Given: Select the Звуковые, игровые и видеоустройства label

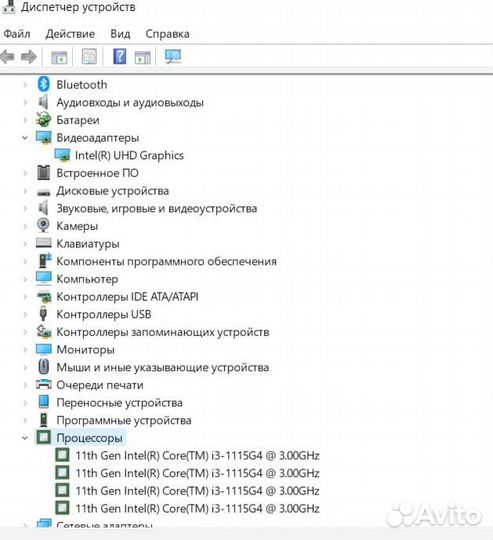Looking at the screenshot, I should coord(157,208).
